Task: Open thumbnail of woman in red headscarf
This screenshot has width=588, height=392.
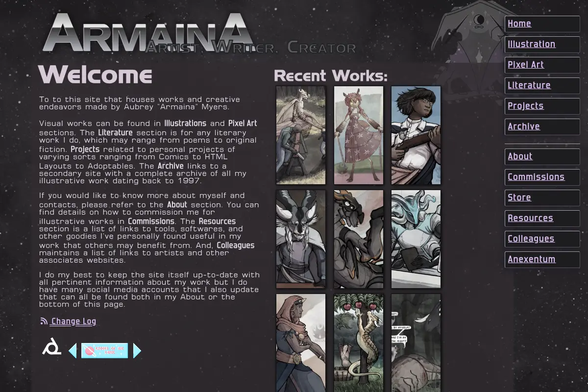Action: pos(301,343)
